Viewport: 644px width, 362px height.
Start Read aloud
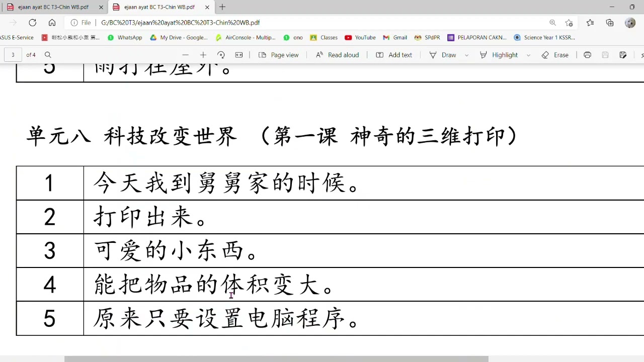[337, 55]
